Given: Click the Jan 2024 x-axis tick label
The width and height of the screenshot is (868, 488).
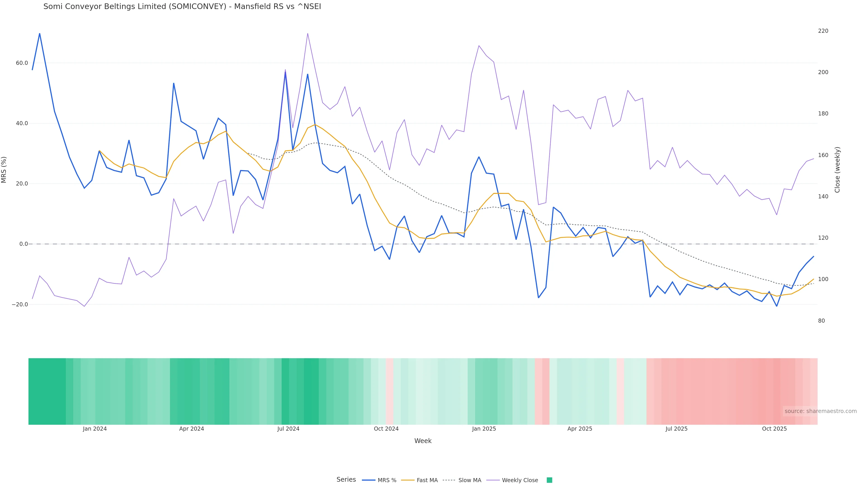Looking at the screenshot, I should pos(95,429).
